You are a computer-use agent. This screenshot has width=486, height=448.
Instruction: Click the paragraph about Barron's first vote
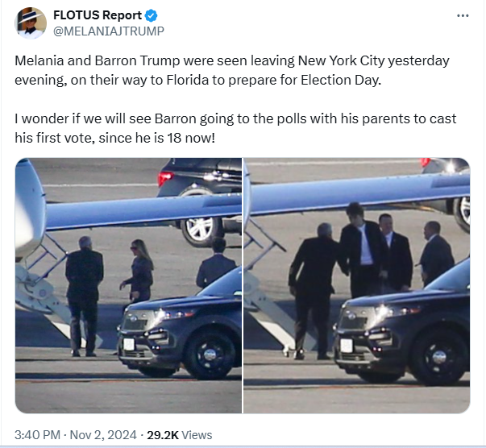point(235,128)
